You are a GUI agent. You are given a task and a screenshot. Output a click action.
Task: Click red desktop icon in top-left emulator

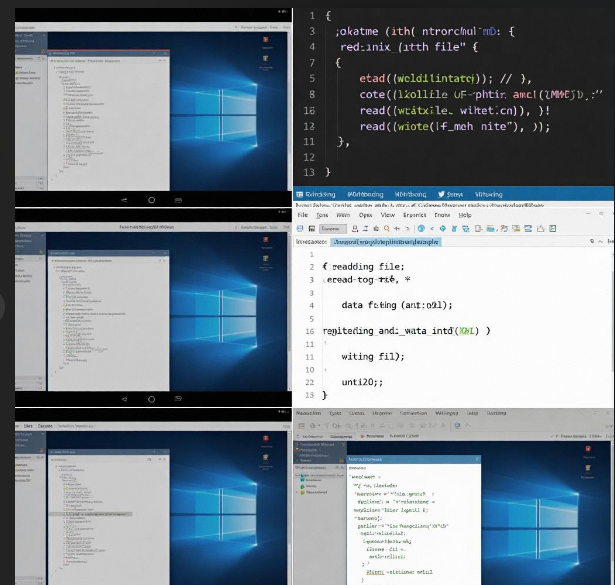(x=266, y=40)
